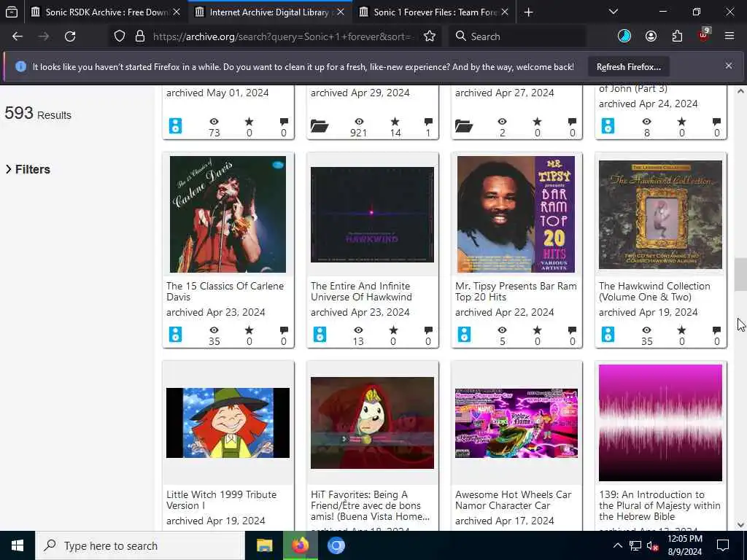Click the blue circular toolbar extension icon
This screenshot has height=560, width=747.
624,36
